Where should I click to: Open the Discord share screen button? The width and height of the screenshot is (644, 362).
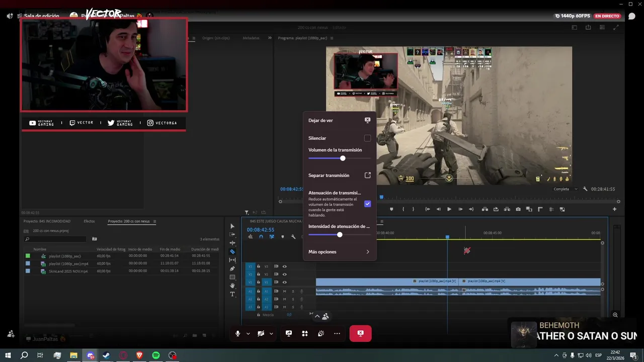point(289,333)
